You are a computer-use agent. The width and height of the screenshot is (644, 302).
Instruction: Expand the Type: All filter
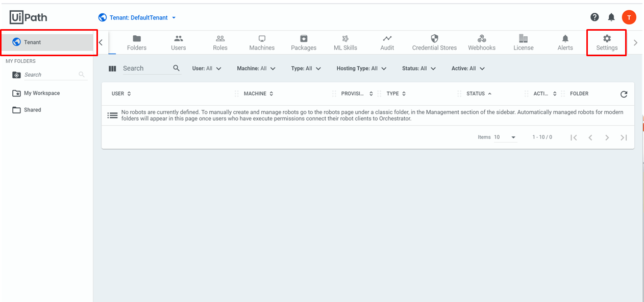click(306, 68)
